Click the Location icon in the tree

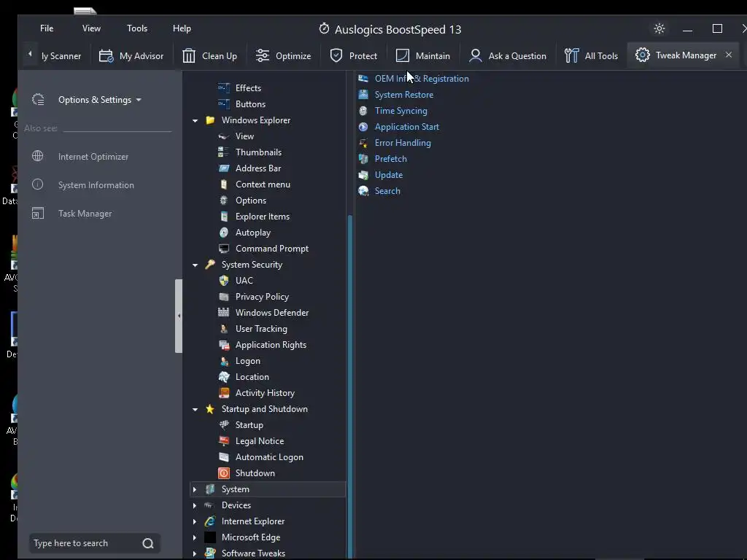point(223,377)
